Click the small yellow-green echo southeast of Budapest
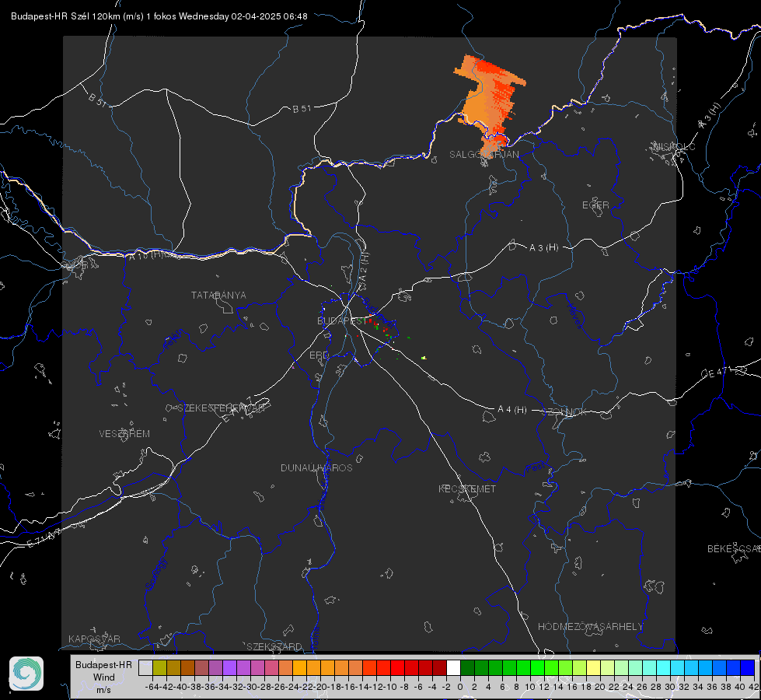This screenshot has height=700, width=761. (424, 358)
